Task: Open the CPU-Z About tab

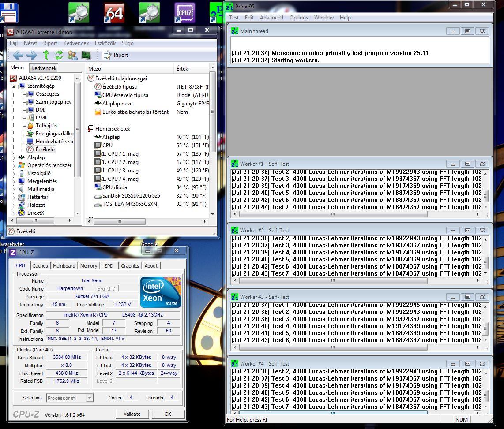Action: click(x=151, y=266)
